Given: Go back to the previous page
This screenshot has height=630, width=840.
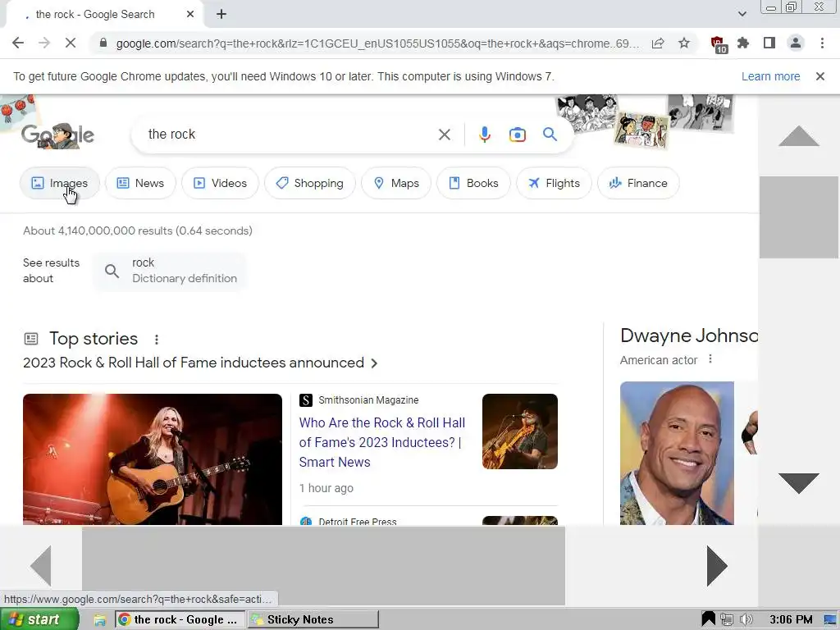Looking at the screenshot, I should (18, 43).
